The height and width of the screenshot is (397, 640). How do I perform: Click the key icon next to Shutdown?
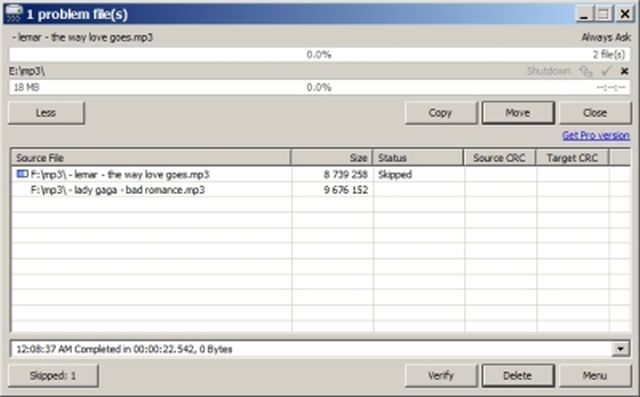click(586, 71)
